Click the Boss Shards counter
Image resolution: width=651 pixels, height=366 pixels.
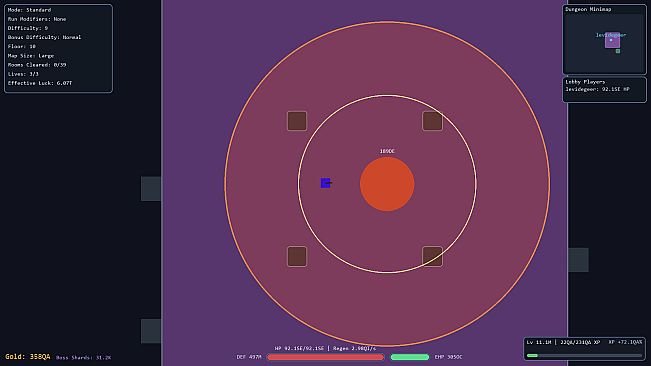pyautogui.click(x=83, y=358)
